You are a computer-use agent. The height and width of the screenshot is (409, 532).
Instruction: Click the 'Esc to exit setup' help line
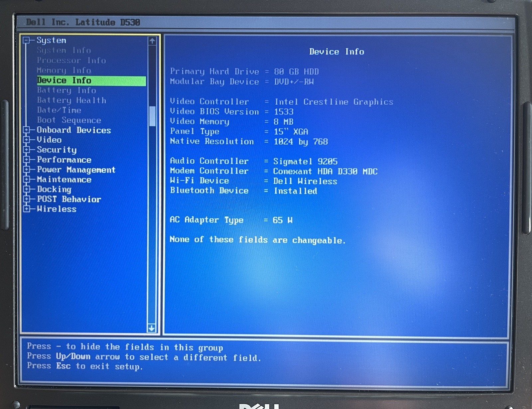(x=85, y=366)
